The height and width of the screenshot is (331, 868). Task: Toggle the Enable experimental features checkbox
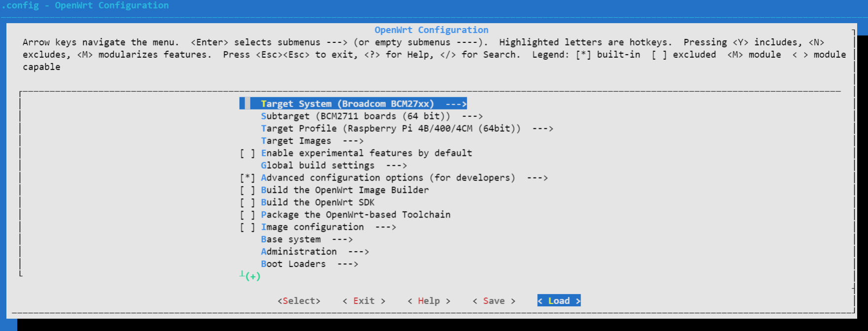point(247,153)
